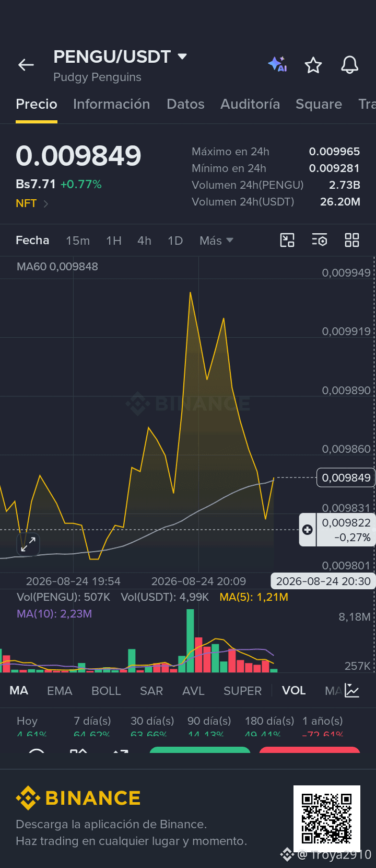This screenshot has width=376, height=868.
Task: Tap Volumen 24h(PENGU) value 2.73B
Action: (345, 185)
